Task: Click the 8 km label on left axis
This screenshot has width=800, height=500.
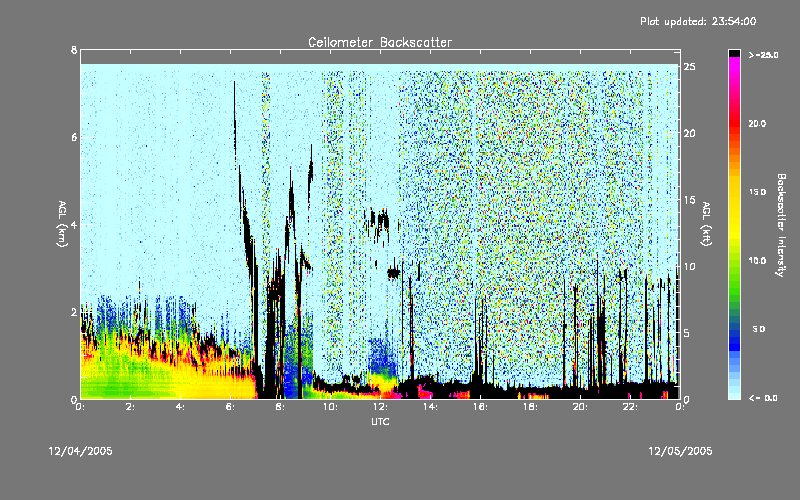Action: coord(74,50)
